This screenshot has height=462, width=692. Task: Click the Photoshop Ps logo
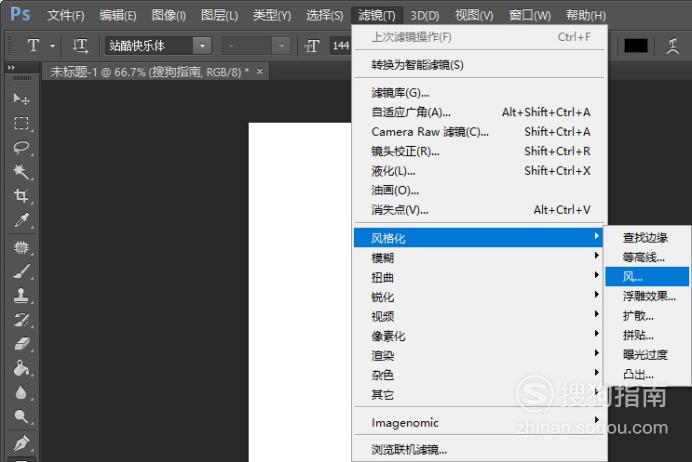pos(20,14)
